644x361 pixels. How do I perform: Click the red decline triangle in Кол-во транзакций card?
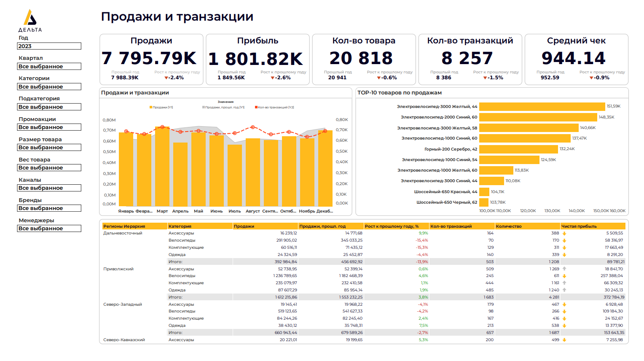pos(485,78)
